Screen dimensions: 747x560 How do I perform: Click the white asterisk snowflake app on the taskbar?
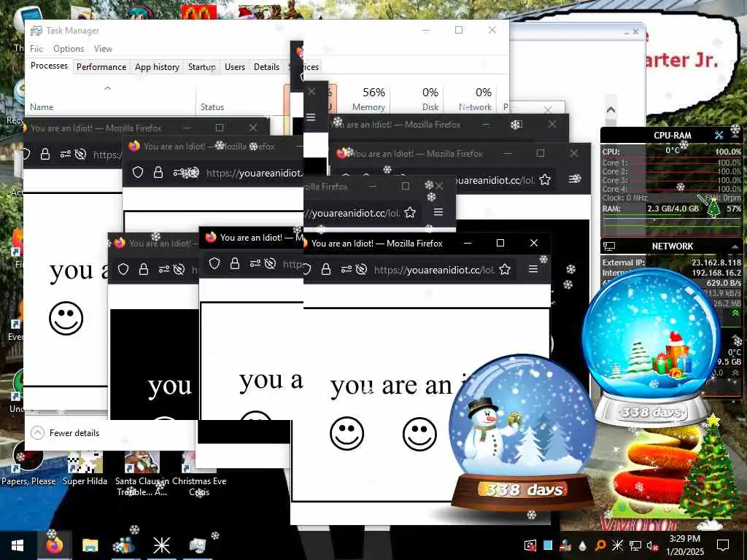[x=161, y=545]
